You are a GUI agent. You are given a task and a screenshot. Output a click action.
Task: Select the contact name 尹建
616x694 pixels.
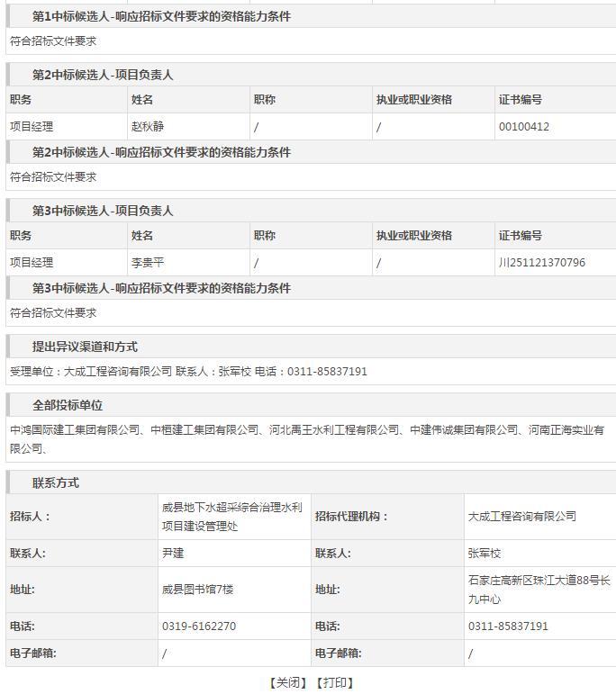(173, 554)
